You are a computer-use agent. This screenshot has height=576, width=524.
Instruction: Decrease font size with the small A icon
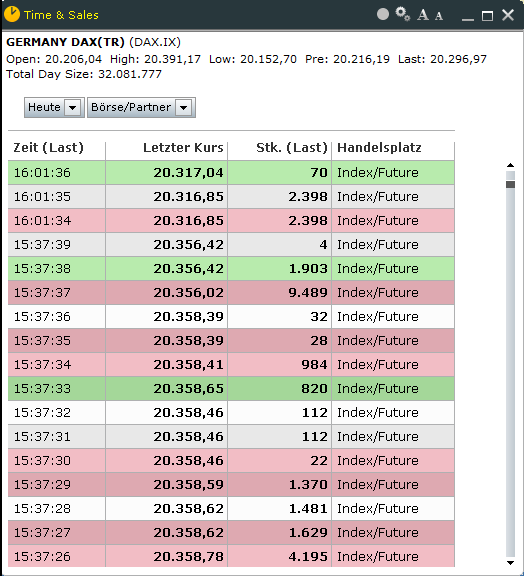(x=439, y=16)
